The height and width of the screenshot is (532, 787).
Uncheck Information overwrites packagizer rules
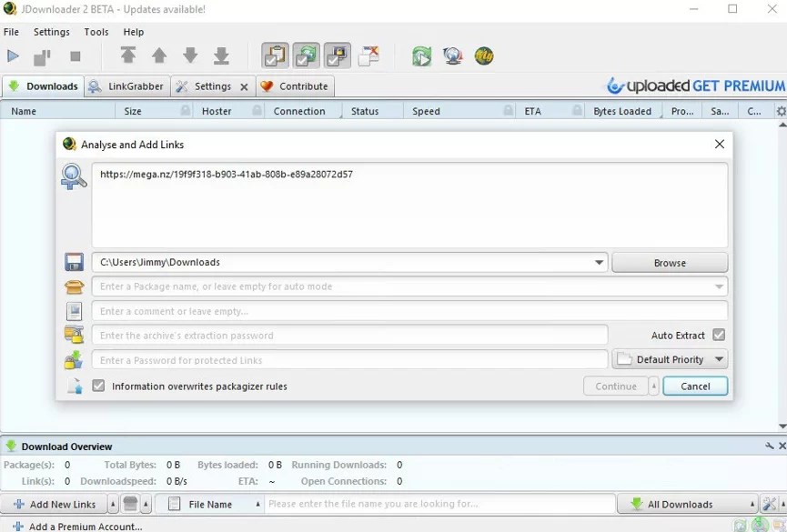click(98, 386)
